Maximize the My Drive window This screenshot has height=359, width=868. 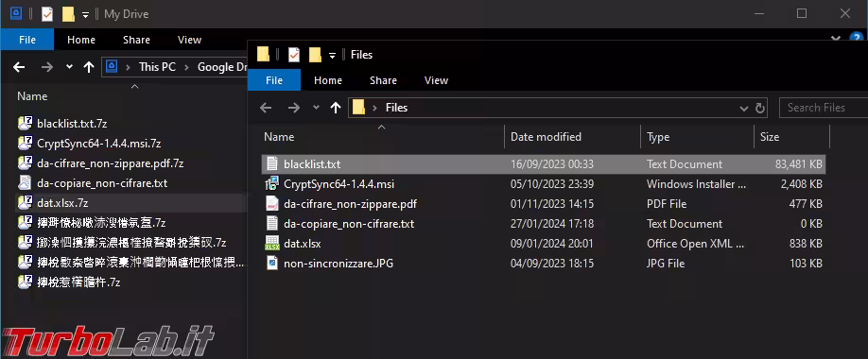[802, 14]
